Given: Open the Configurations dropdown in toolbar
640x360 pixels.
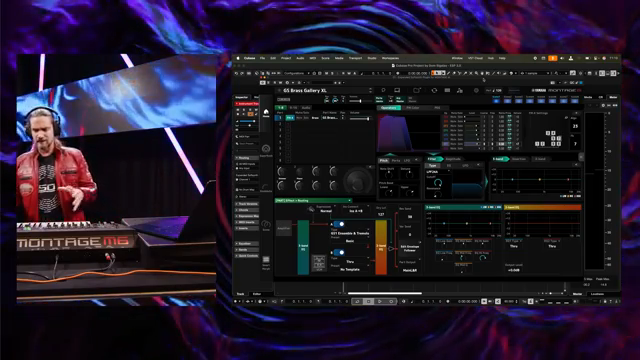Looking at the screenshot, I should point(297,73).
